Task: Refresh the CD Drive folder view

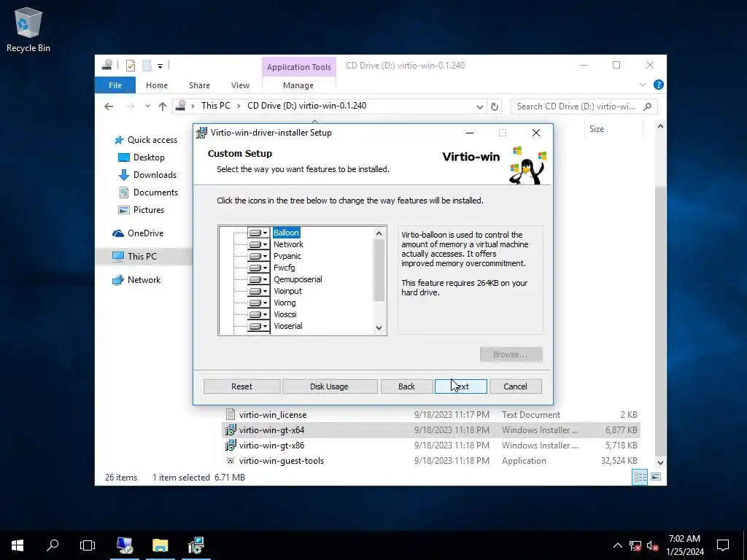Action: tap(495, 106)
